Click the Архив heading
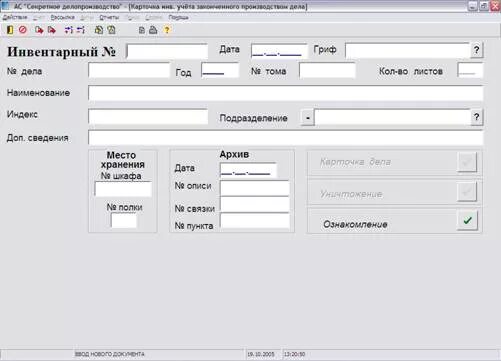This screenshot has height=361, width=501. pos(234,154)
